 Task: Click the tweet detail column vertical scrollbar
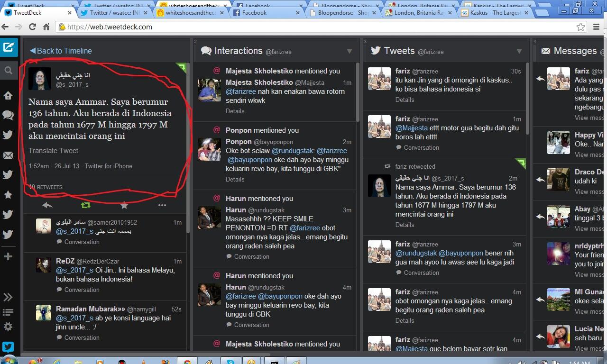(188, 147)
